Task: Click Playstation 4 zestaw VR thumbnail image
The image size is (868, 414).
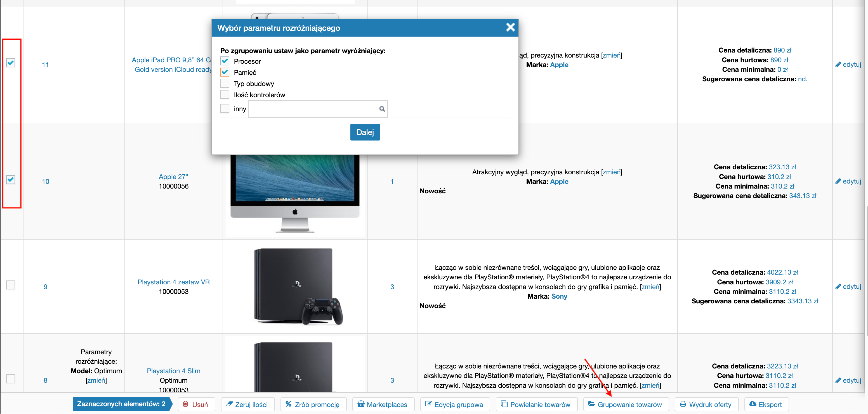Action: [298, 286]
